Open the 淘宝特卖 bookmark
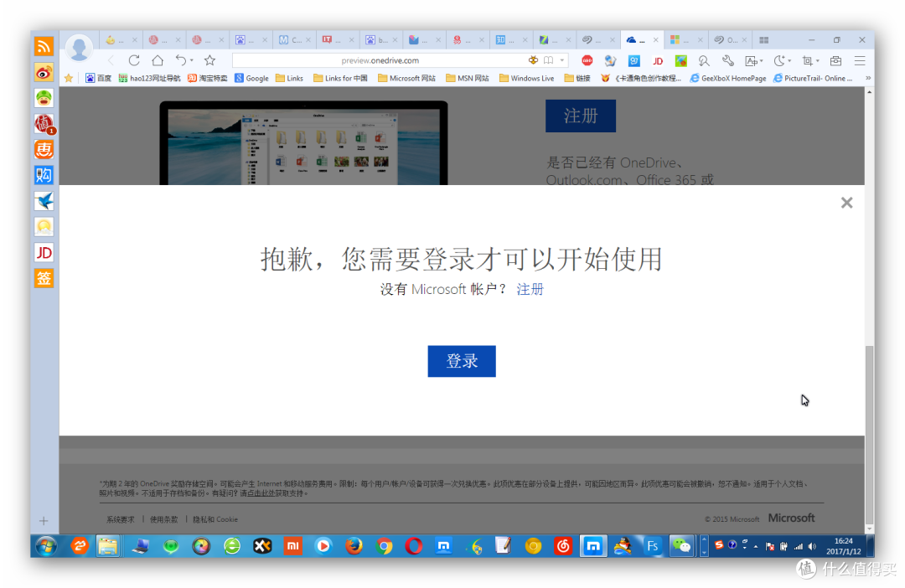905x588 pixels. coord(207,78)
